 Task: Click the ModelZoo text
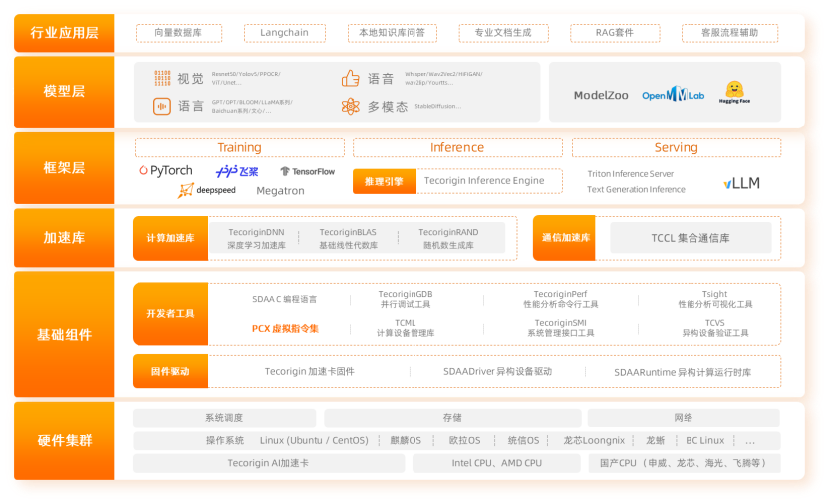click(601, 95)
